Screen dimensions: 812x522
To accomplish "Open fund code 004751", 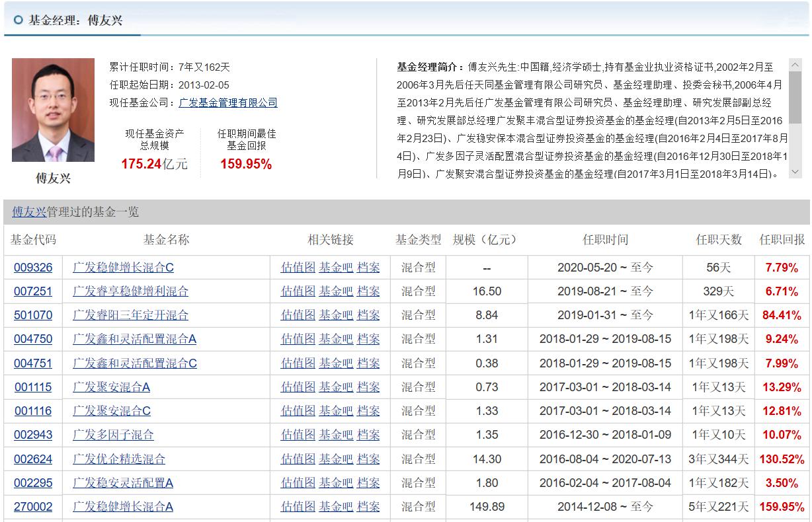I will click(33, 363).
